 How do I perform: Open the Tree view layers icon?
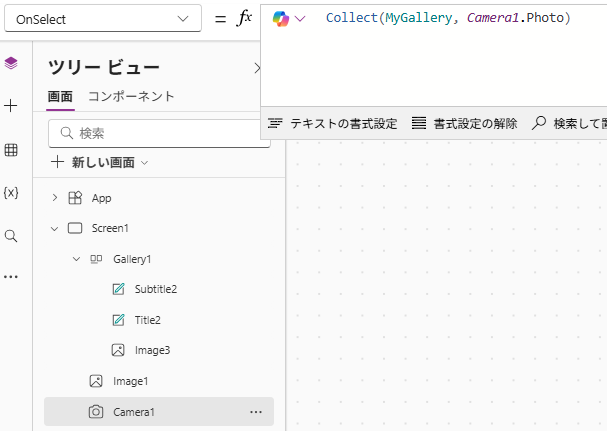[x=11, y=63]
